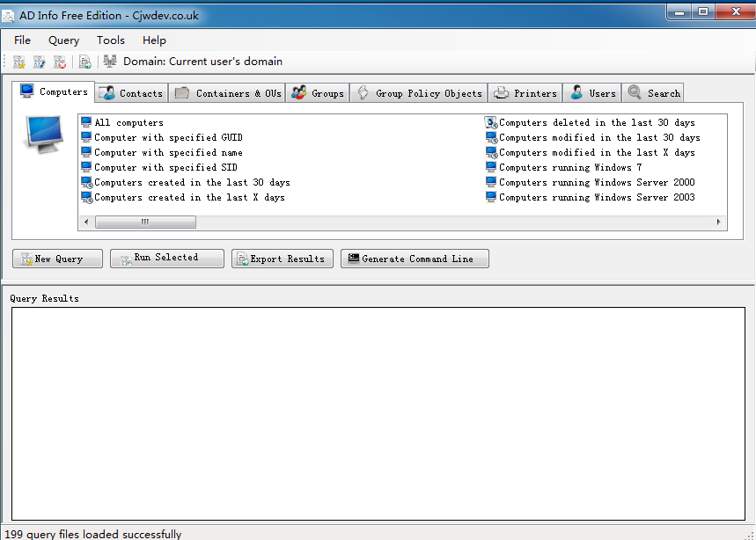Image resolution: width=756 pixels, height=540 pixels.
Task: Click the New Query toolbar icon with star
Action: coord(18,62)
